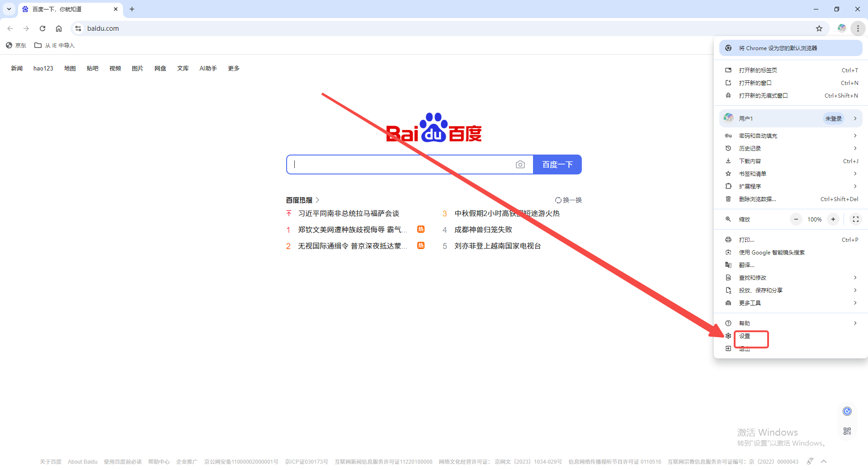The height and width of the screenshot is (470, 868).
Task: Open hot search 刘亦菲登上越南国家电视台
Action: click(498, 246)
